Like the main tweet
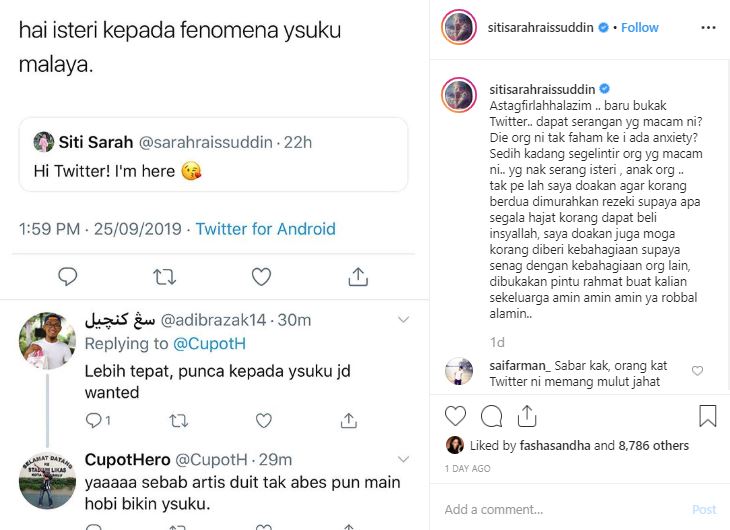The height and width of the screenshot is (530, 730). [x=261, y=276]
